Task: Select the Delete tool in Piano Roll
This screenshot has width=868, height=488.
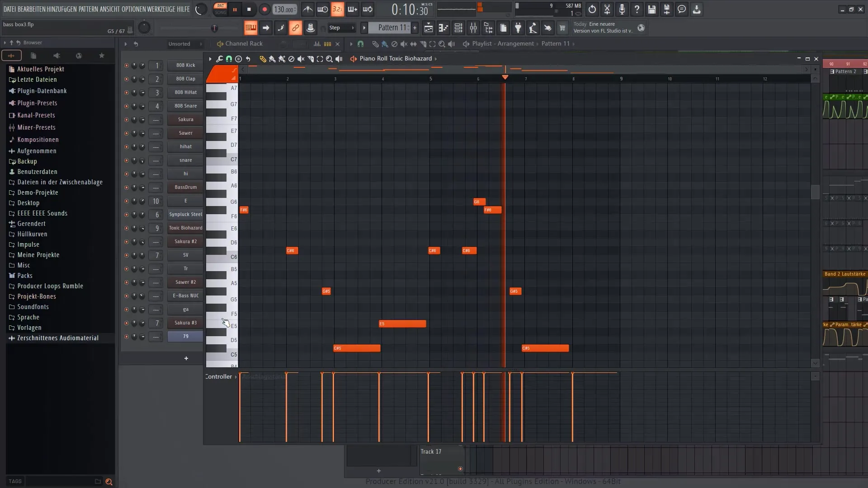Action: pos(291,59)
